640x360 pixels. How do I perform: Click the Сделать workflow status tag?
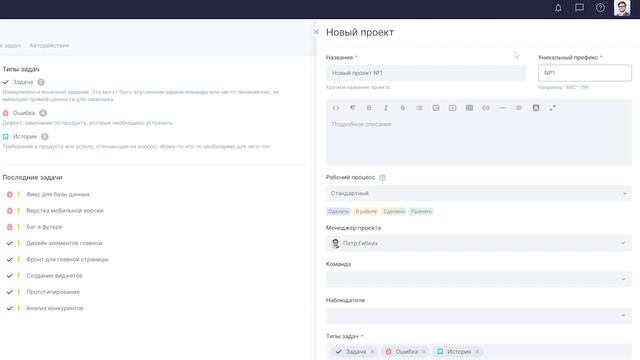[x=338, y=211]
